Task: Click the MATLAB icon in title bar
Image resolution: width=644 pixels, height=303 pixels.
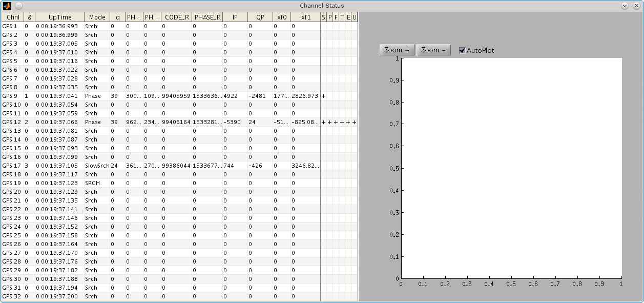Action: pos(7,6)
